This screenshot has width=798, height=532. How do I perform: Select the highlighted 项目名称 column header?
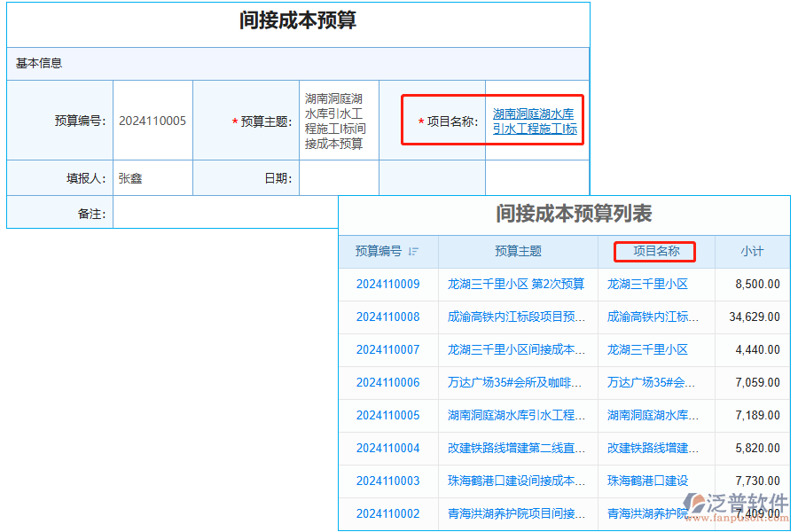point(654,252)
